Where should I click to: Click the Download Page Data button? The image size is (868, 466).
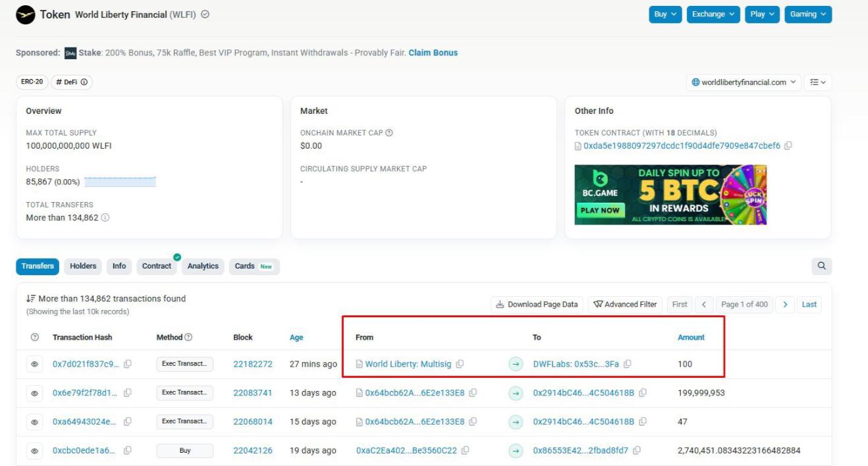click(537, 304)
